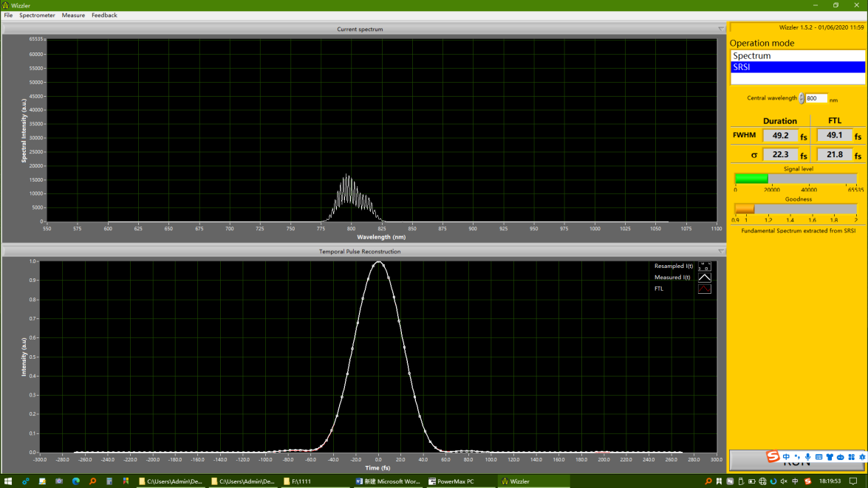Open the Spectrometer menu

(37, 16)
